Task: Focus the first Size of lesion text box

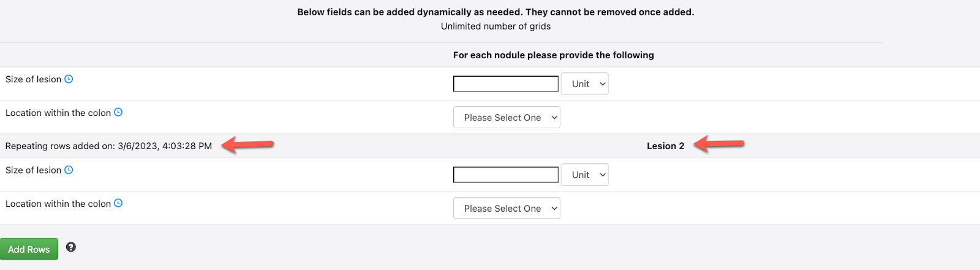Action: pos(506,84)
